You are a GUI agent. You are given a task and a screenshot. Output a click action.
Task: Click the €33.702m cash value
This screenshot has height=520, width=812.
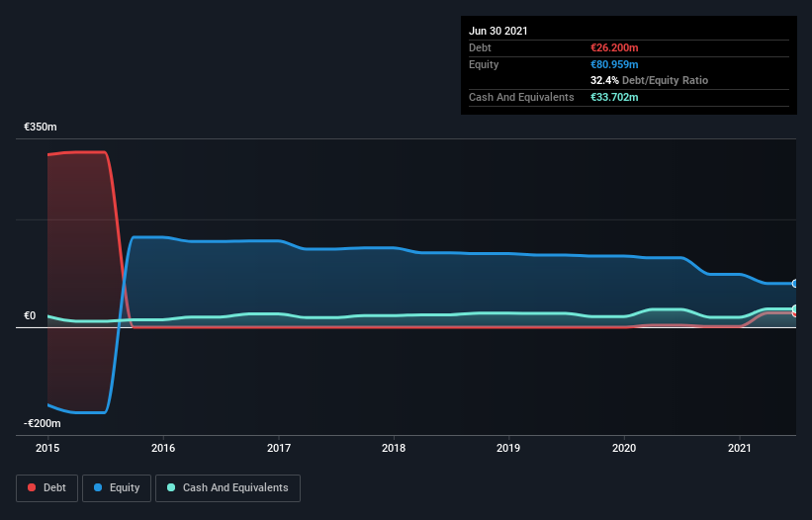pos(614,97)
